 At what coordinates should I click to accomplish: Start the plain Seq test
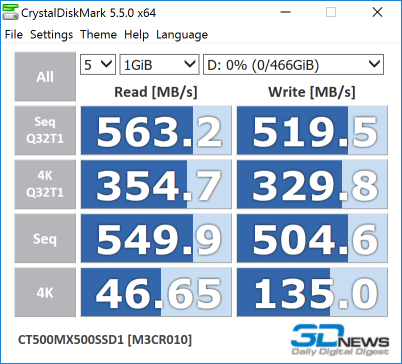45,238
